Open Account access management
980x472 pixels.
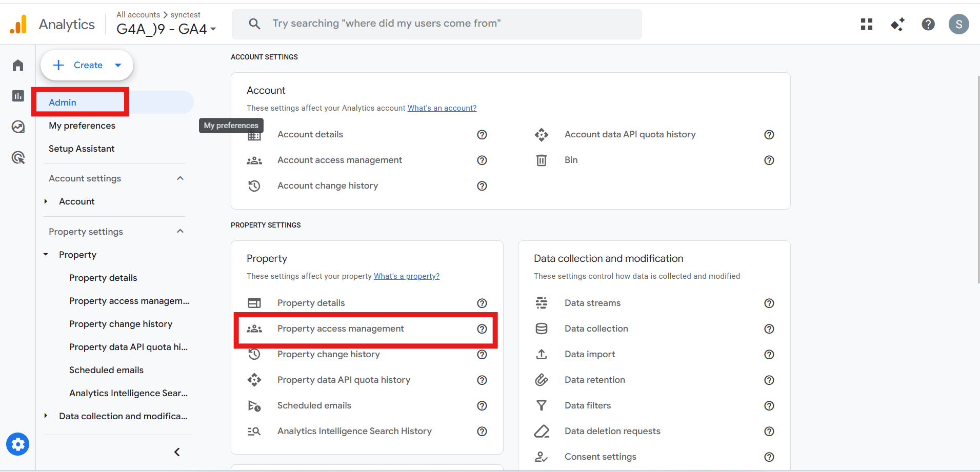point(339,160)
